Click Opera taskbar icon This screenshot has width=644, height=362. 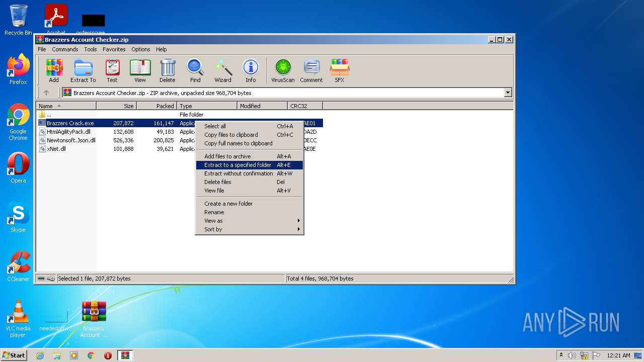click(x=108, y=355)
